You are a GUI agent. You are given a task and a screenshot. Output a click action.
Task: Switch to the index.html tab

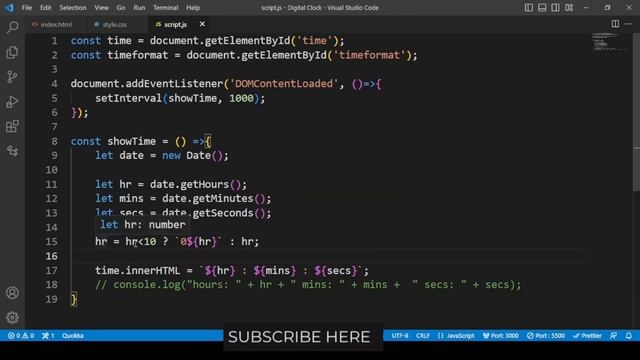pyautogui.click(x=52, y=24)
